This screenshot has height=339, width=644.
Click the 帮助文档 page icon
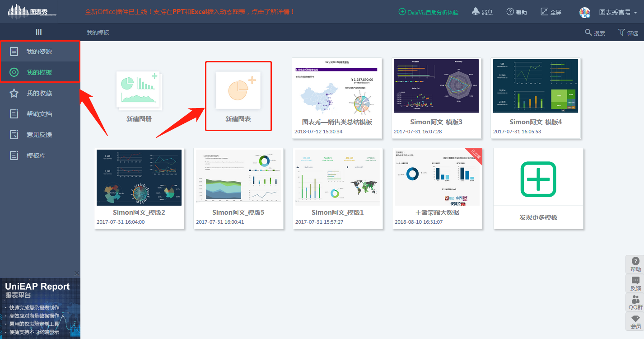coord(14,114)
